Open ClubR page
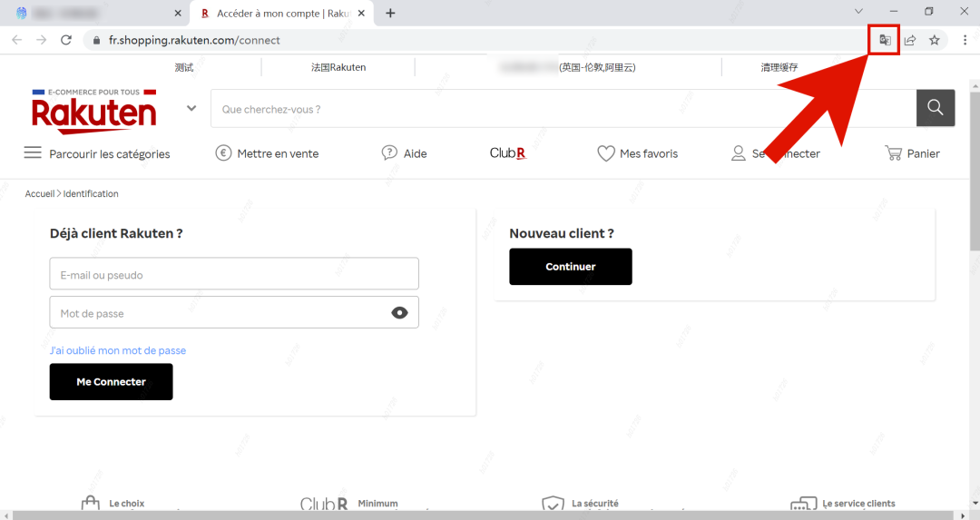980x520 pixels. coord(508,153)
